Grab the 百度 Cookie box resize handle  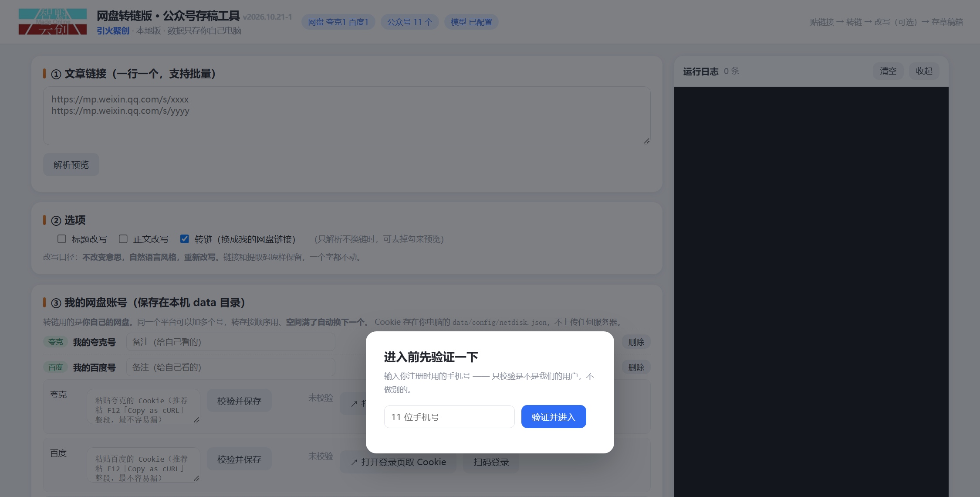click(196, 478)
